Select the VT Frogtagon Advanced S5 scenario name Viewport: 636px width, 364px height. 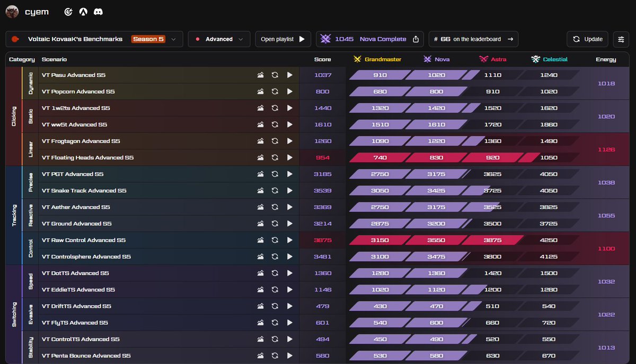[81, 141]
